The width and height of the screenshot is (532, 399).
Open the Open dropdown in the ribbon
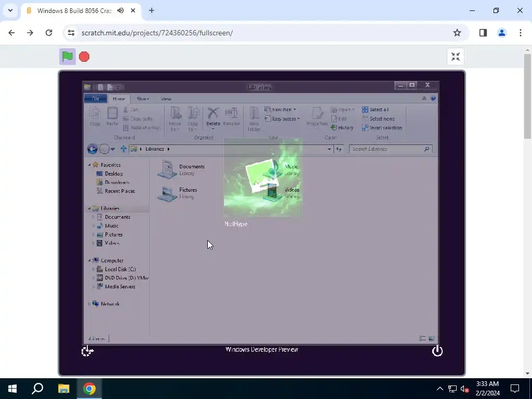[343, 110]
